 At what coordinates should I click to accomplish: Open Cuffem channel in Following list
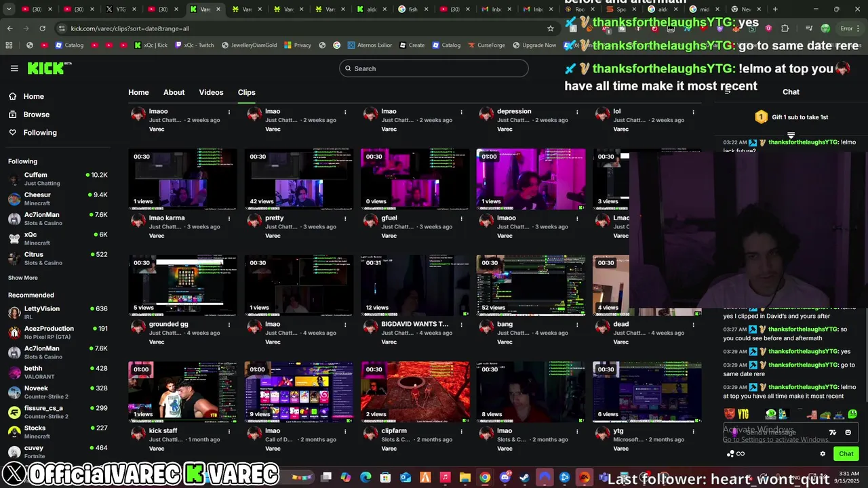58,179
